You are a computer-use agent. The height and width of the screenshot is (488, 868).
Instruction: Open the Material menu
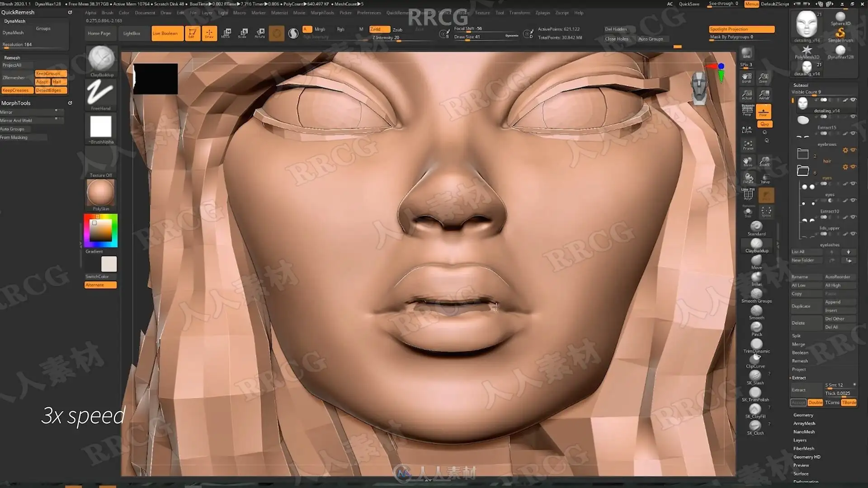pyautogui.click(x=279, y=13)
